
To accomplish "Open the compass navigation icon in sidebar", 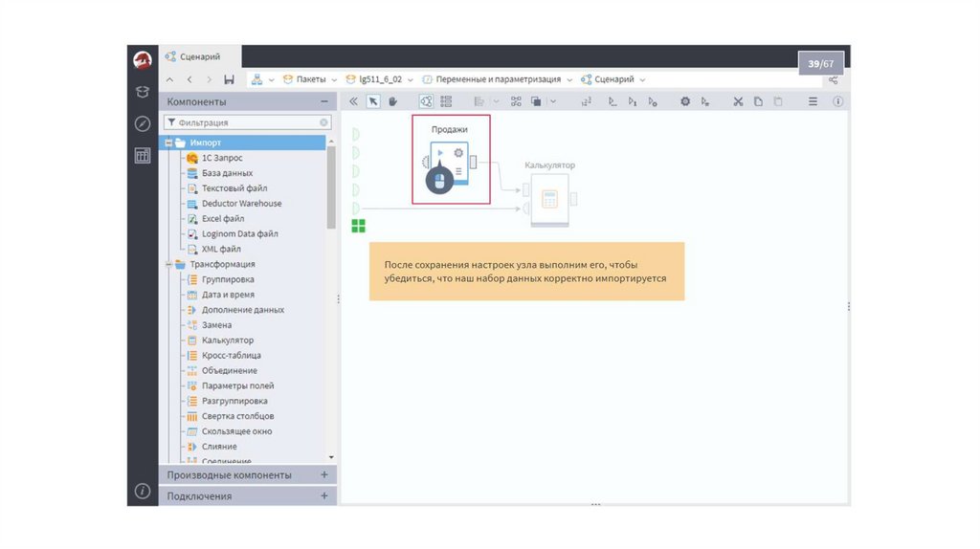I will (143, 123).
